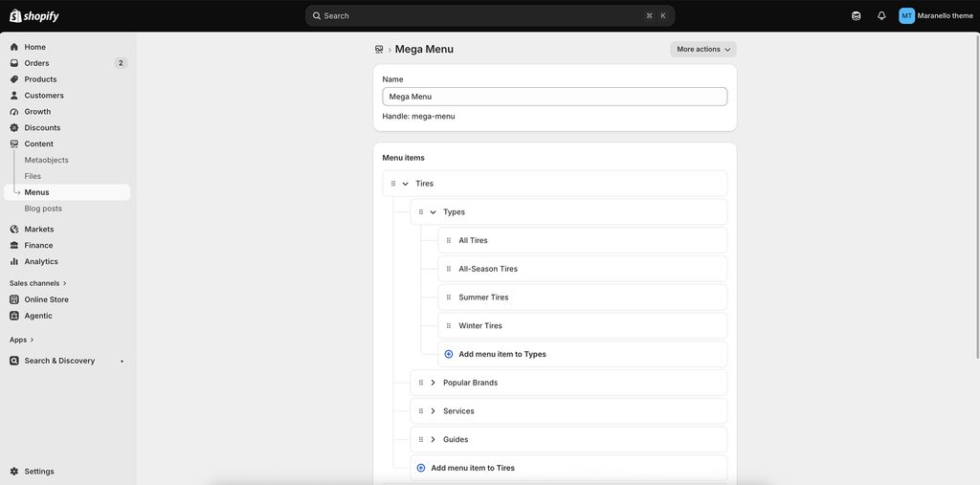Click the Settings gear in the sidebar
Image resolution: width=980 pixels, height=485 pixels.
14,472
